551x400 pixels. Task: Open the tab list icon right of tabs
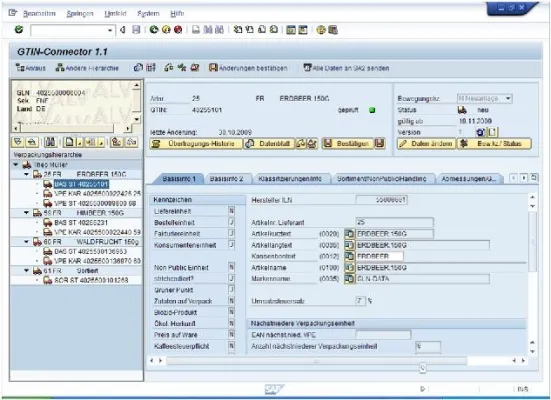pos(534,178)
